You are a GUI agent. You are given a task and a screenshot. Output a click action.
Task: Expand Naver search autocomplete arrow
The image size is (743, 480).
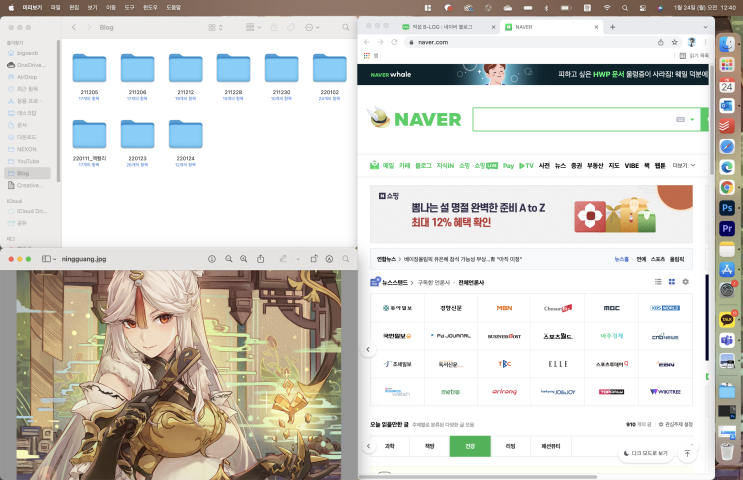point(692,119)
